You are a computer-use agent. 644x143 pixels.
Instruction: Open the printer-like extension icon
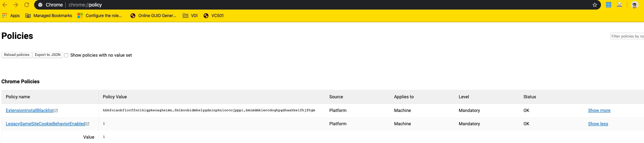click(x=619, y=5)
